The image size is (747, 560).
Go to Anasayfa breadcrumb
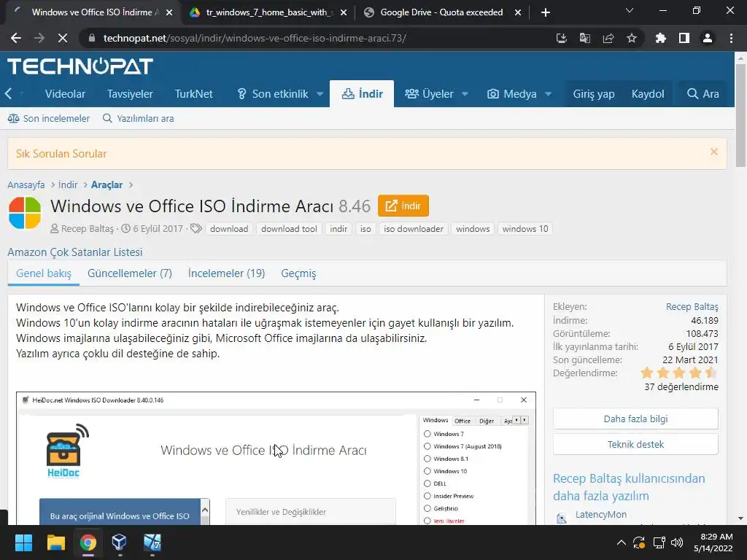click(x=26, y=184)
